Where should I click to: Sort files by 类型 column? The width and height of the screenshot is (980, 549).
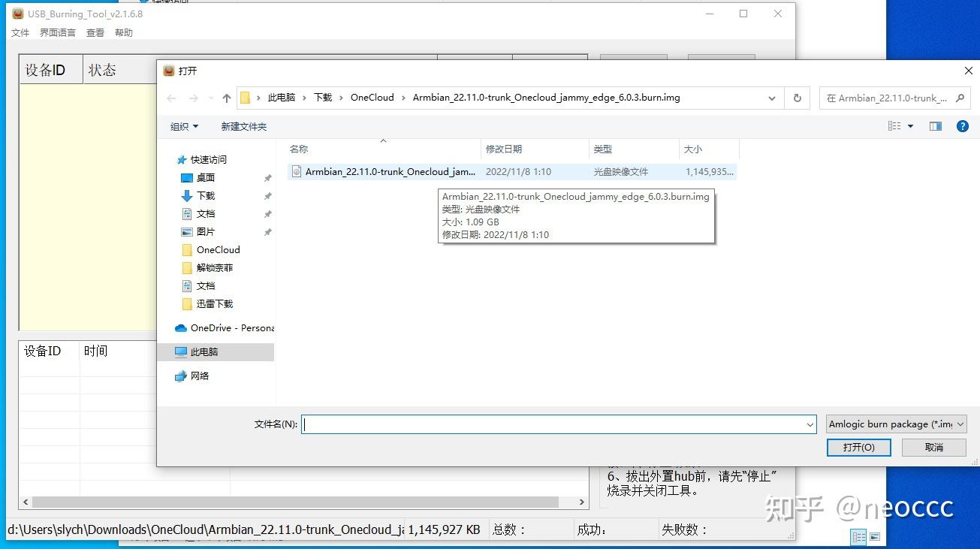pyautogui.click(x=634, y=149)
